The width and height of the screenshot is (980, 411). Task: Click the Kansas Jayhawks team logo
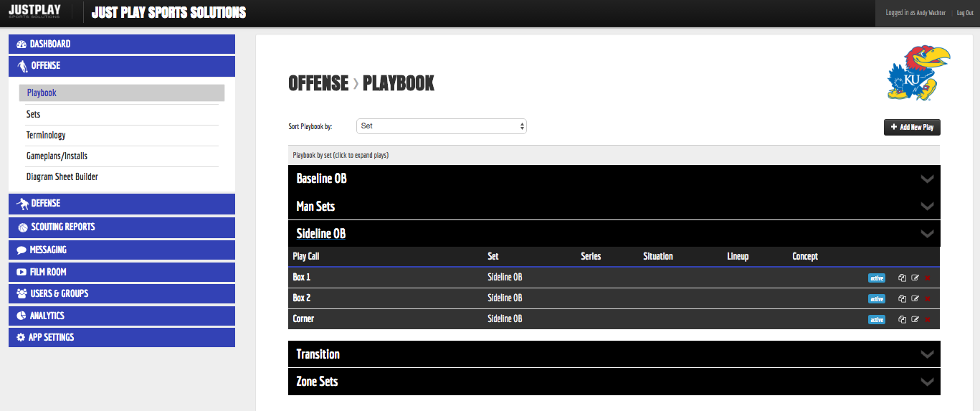pyautogui.click(x=918, y=73)
